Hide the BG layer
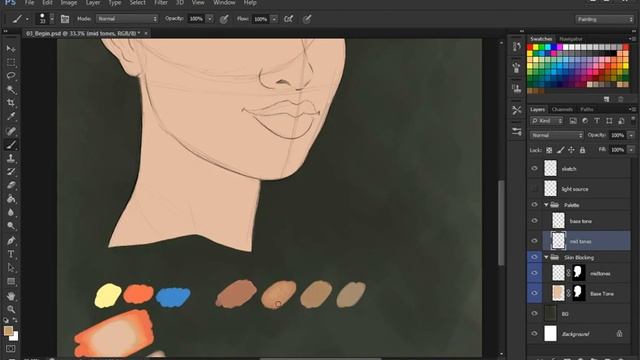Screen dimensions: 640x360 coord(534,313)
